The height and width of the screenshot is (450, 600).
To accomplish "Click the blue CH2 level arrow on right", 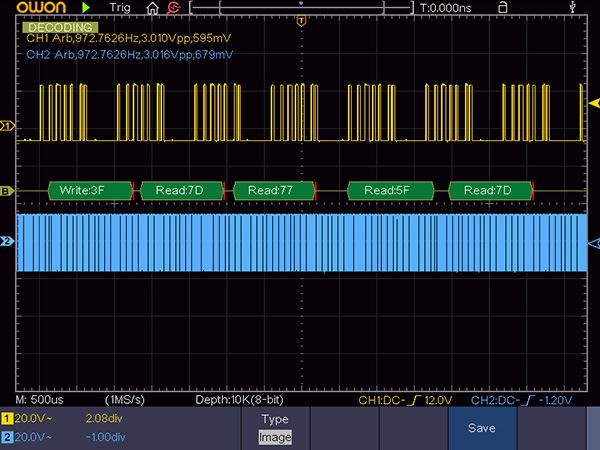I will 592,243.
